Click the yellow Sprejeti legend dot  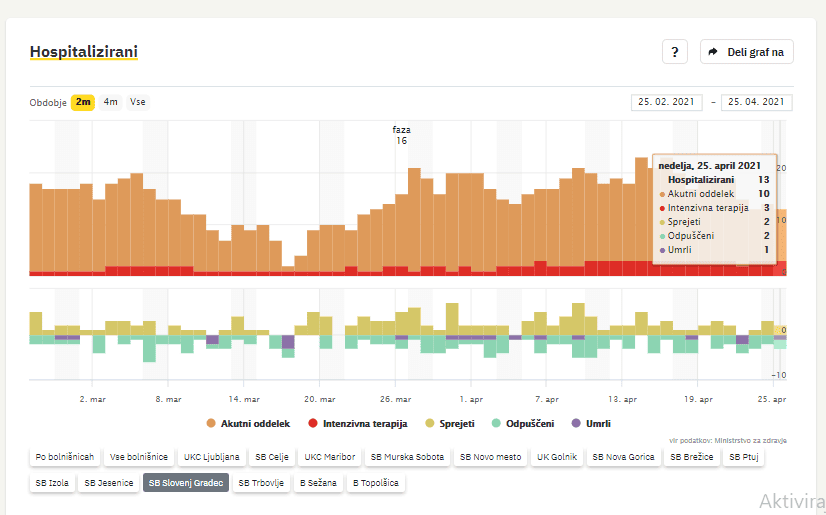click(x=429, y=424)
